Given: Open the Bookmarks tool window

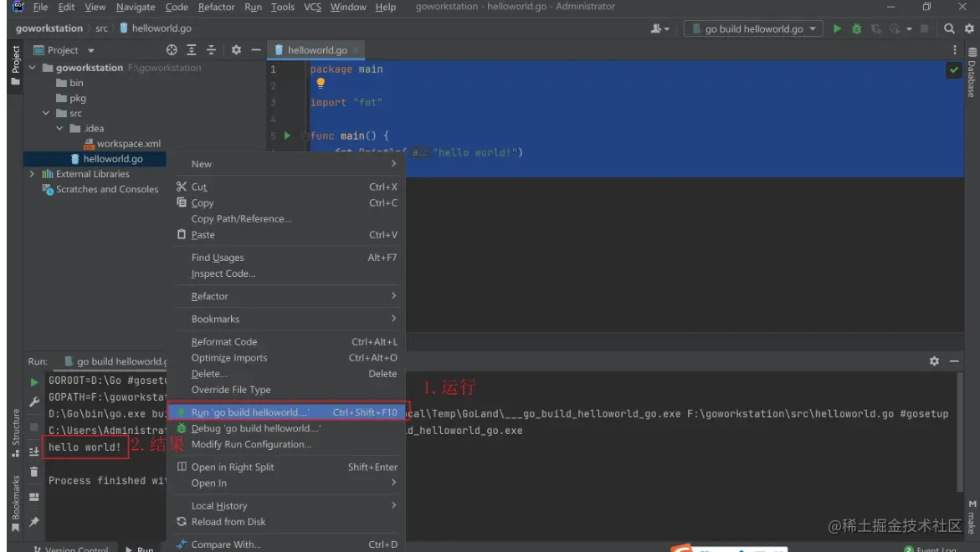Looking at the screenshot, I should [x=16, y=503].
